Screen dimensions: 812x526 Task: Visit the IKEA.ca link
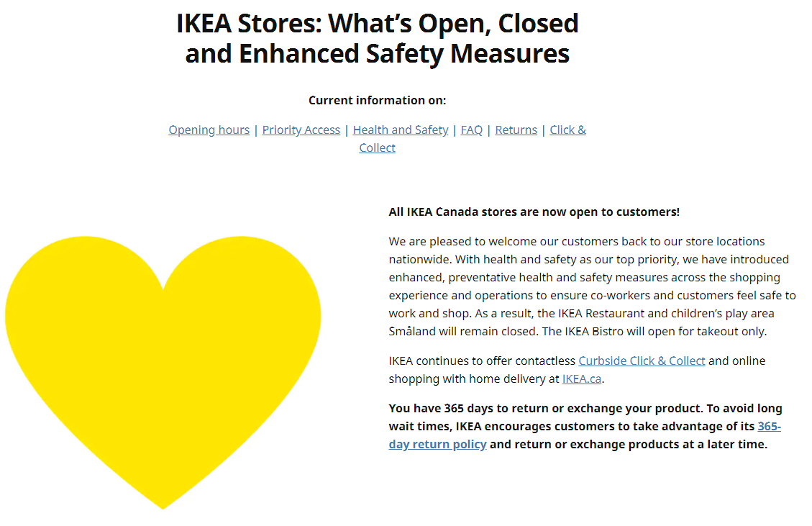[x=582, y=378]
